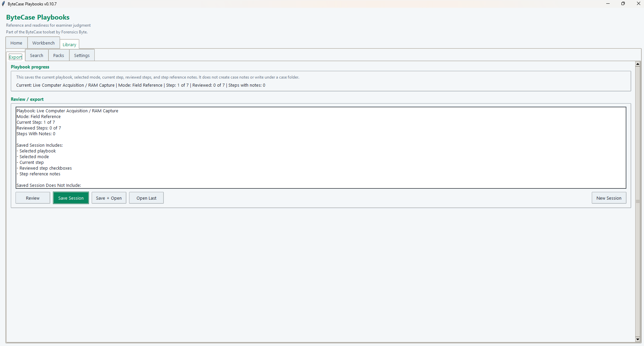Open the Export sub-tab
The image size is (644, 346).
pyautogui.click(x=16, y=57)
